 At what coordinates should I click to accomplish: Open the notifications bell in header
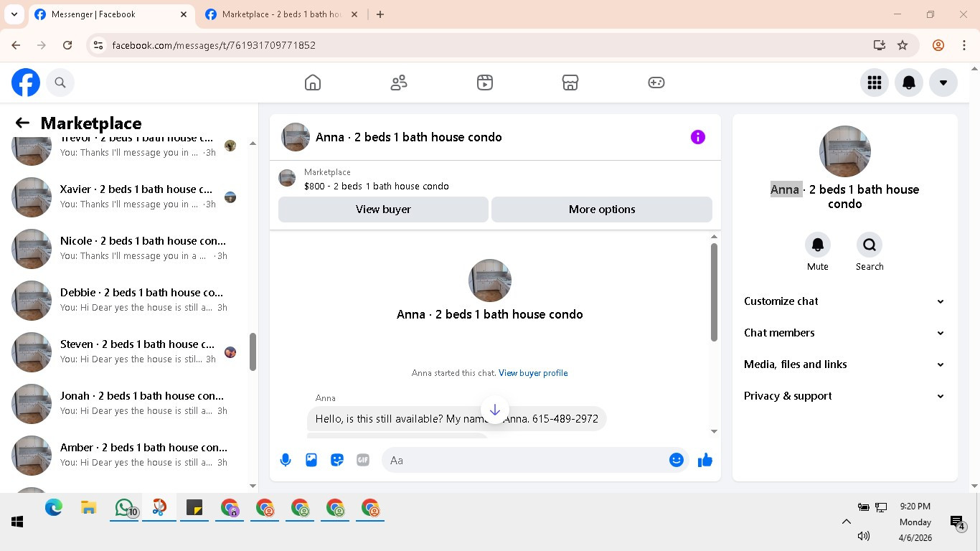point(909,83)
